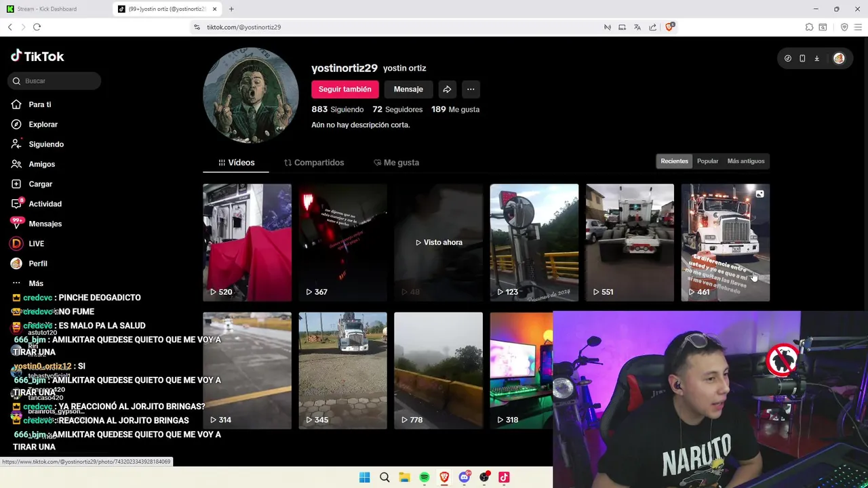Open the account avatar menu
This screenshot has height=488, width=868.
(839, 58)
